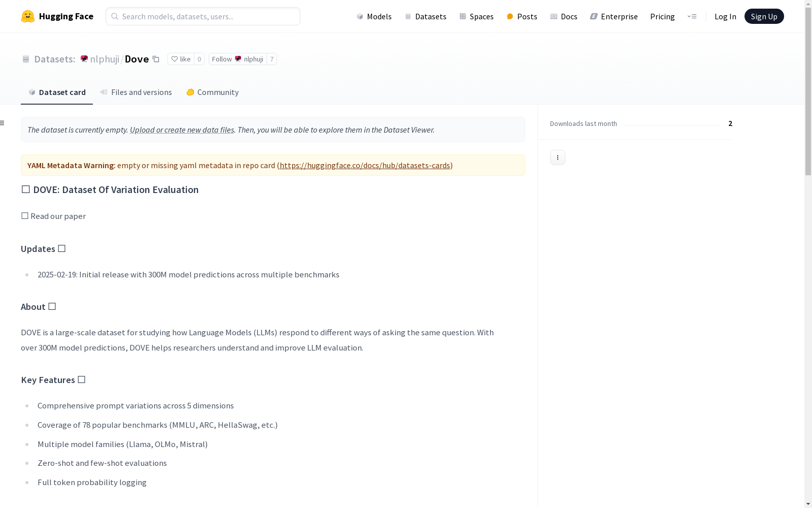
Task: Click Upload or create new data files
Action: coord(182,130)
